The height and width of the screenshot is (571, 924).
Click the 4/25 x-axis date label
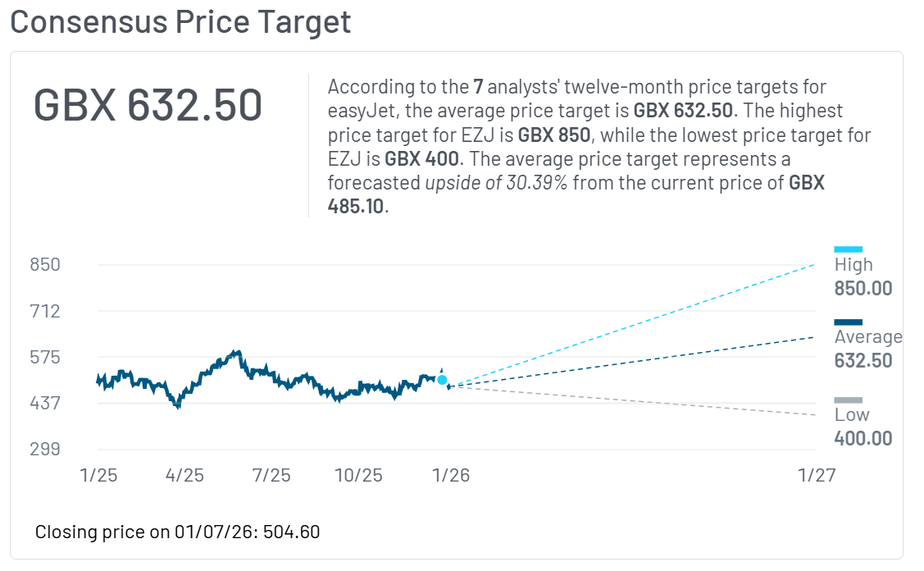[x=184, y=476]
